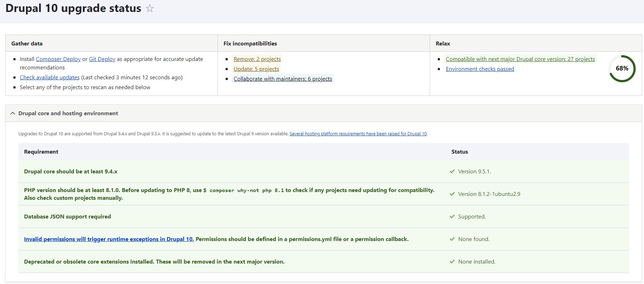Open Compatible with next major version: 27 projects
Image resolution: width=644 pixels, height=284 pixels.
[x=520, y=59]
